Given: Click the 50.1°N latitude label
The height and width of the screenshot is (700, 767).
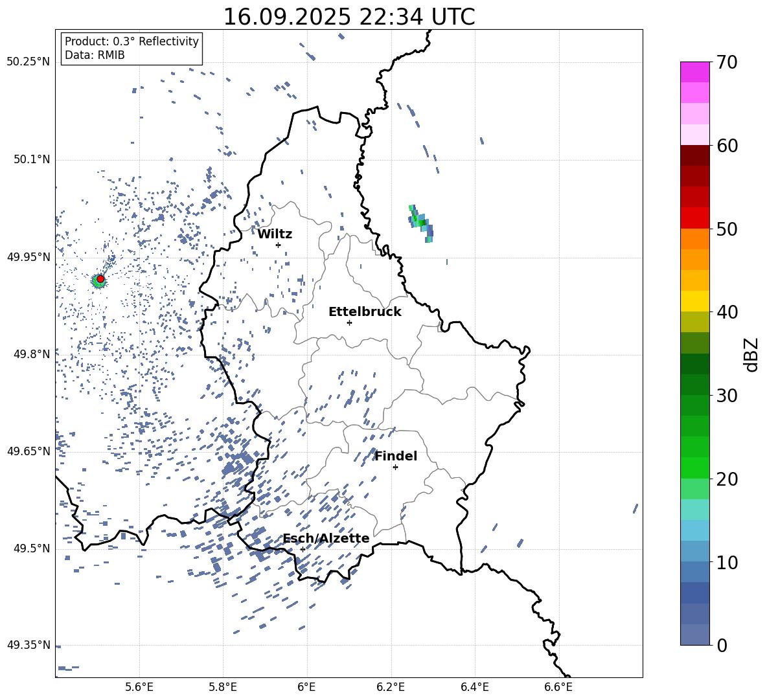Looking at the screenshot, I should point(32,160).
